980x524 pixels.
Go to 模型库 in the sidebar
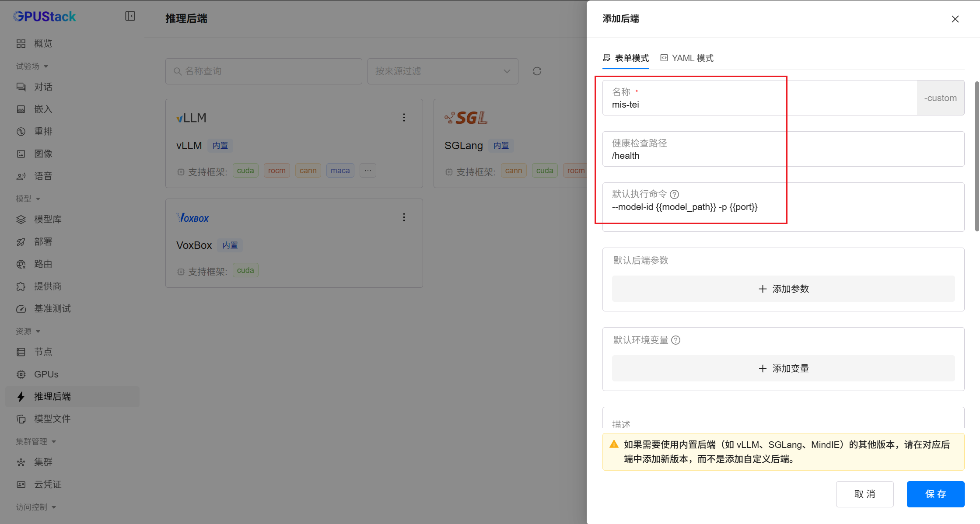coord(48,219)
